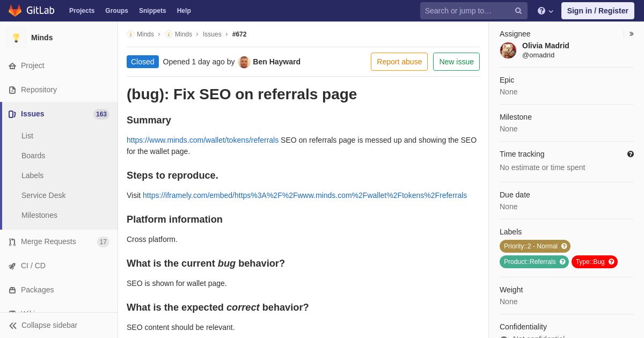Image resolution: width=644 pixels, height=338 pixels.
Task: Click the Minds lightbulb project avatar
Action: tap(16, 38)
